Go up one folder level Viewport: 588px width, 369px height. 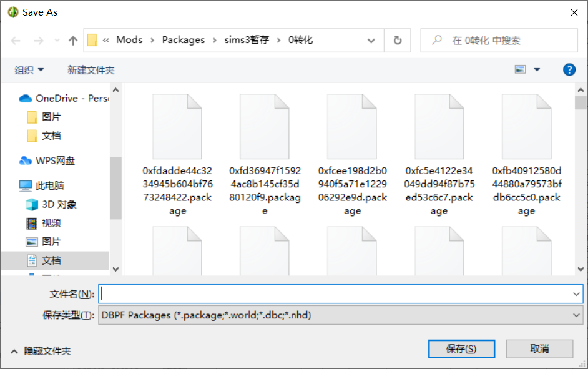73,41
